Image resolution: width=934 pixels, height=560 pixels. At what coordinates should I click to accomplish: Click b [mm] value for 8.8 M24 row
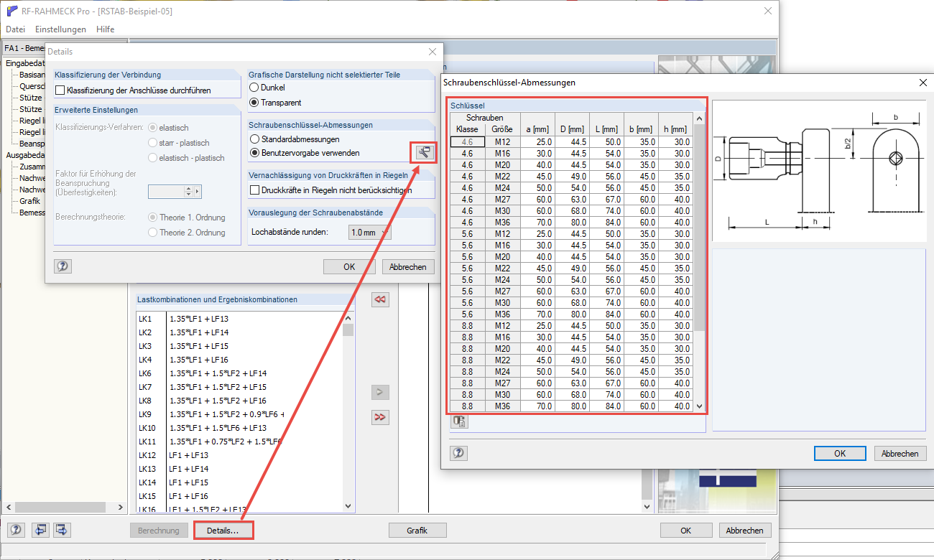pyautogui.click(x=641, y=372)
